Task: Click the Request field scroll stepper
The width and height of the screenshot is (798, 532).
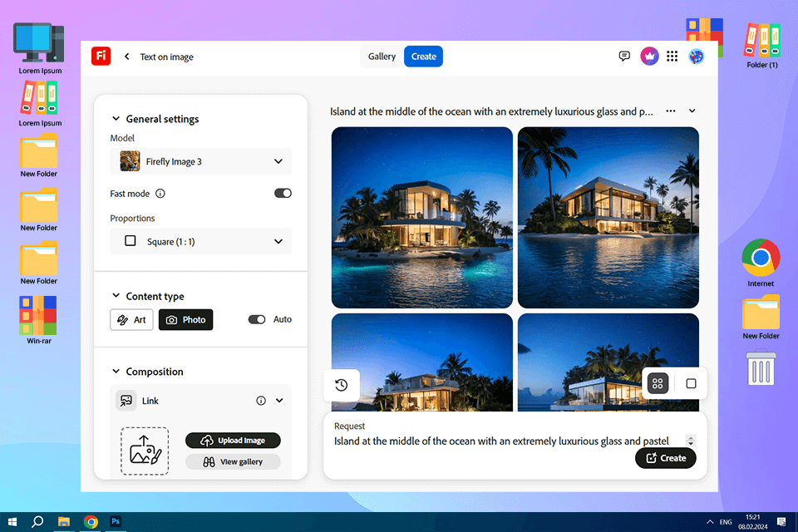Action: (x=691, y=441)
